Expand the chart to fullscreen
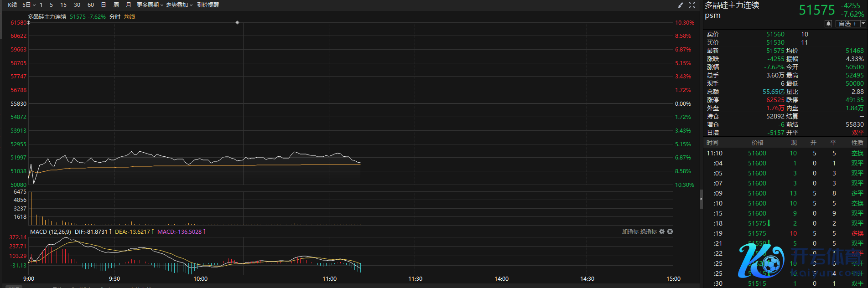This screenshot has height=288, width=868. pyautogui.click(x=692, y=5)
